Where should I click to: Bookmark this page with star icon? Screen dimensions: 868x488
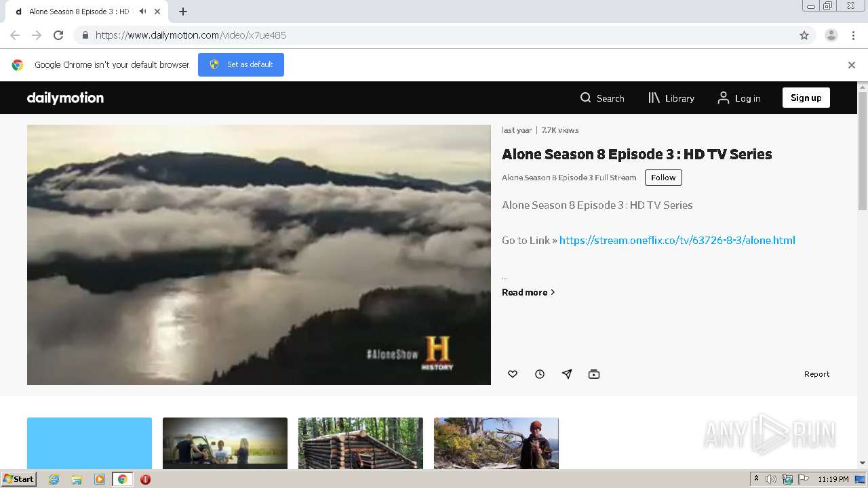click(x=804, y=35)
